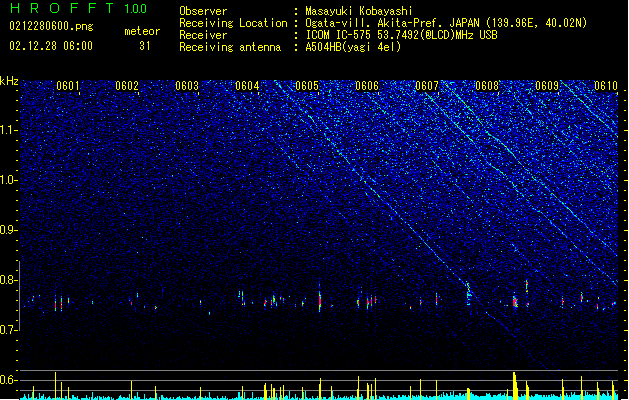Click the 1.0 frequency axis label

(x=9, y=180)
